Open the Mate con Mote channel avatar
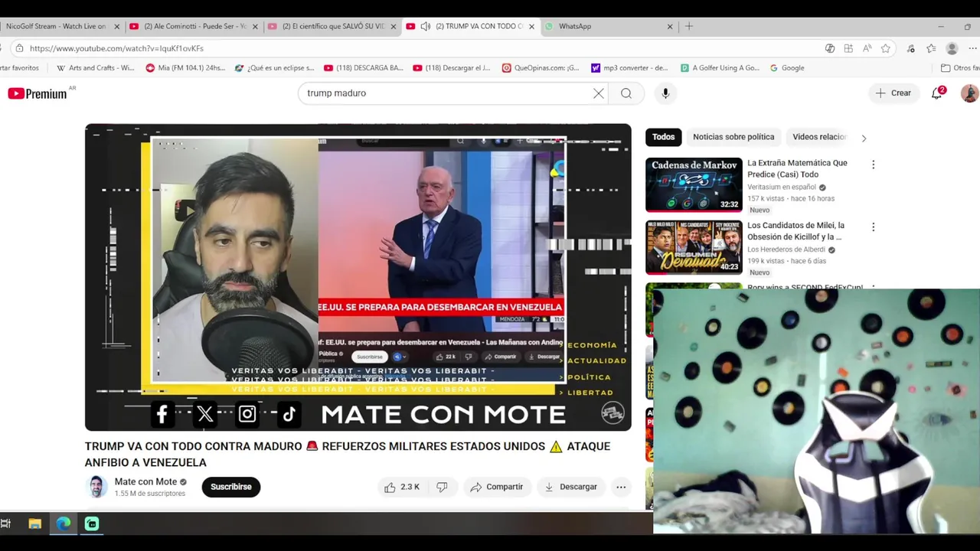This screenshot has width=980, height=551. [x=96, y=487]
